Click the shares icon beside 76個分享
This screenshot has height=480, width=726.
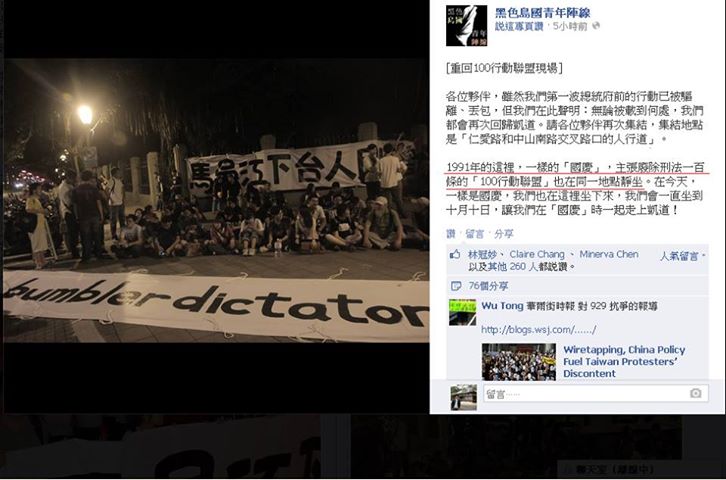pos(456,286)
